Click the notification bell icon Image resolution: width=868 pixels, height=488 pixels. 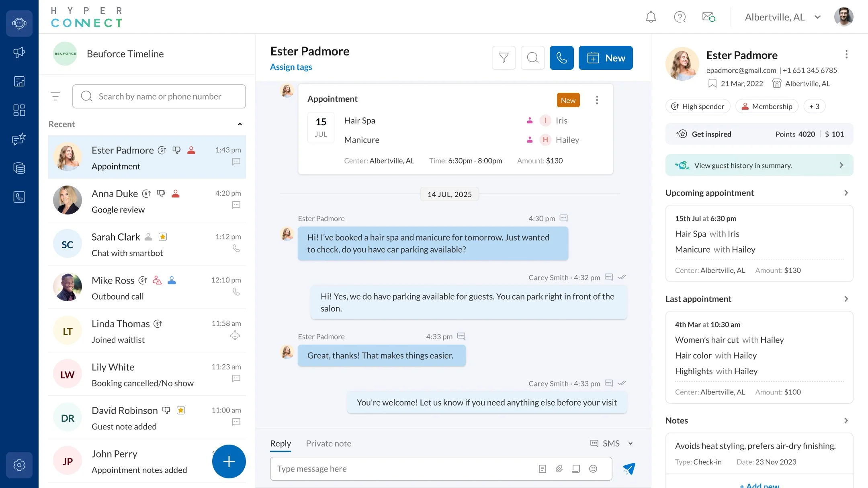(x=651, y=17)
